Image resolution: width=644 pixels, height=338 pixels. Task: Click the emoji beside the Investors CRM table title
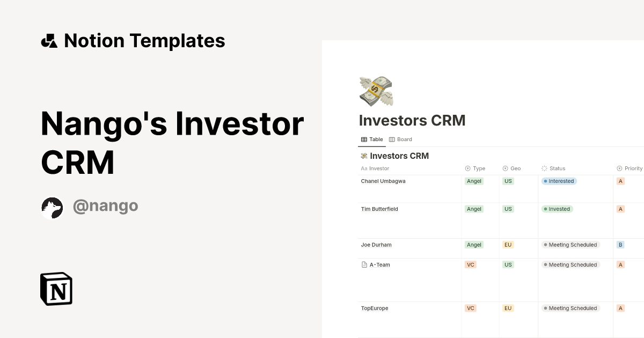(364, 156)
